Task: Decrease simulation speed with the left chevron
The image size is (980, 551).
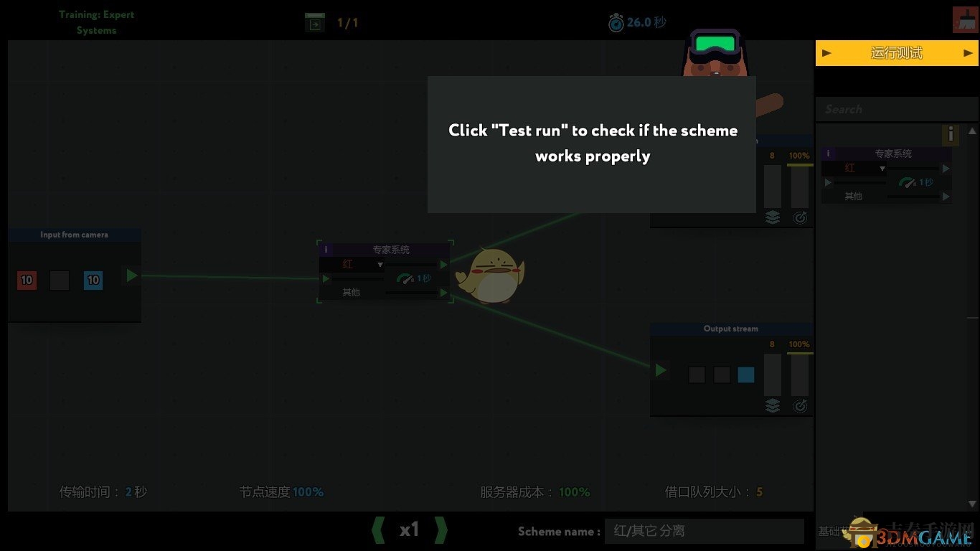Action: click(378, 530)
